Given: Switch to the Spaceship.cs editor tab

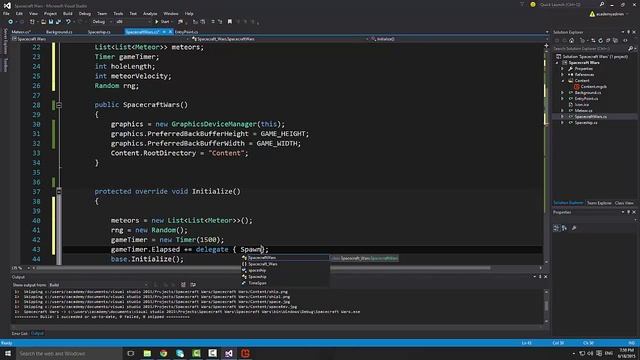Looking at the screenshot, I should (x=99, y=32).
